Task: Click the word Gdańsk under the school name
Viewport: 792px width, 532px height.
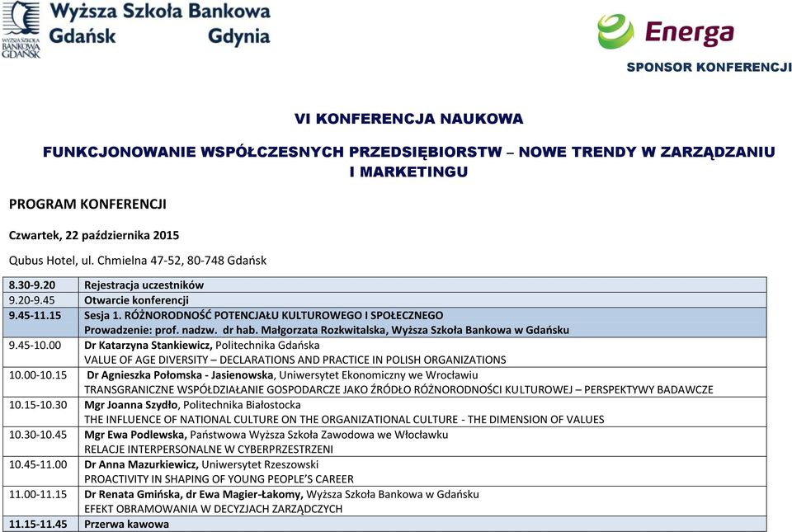Action: 82,36
